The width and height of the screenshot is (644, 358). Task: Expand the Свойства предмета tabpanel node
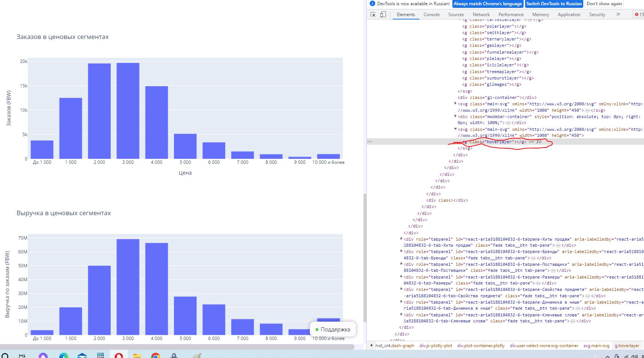(x=401, y=289)
